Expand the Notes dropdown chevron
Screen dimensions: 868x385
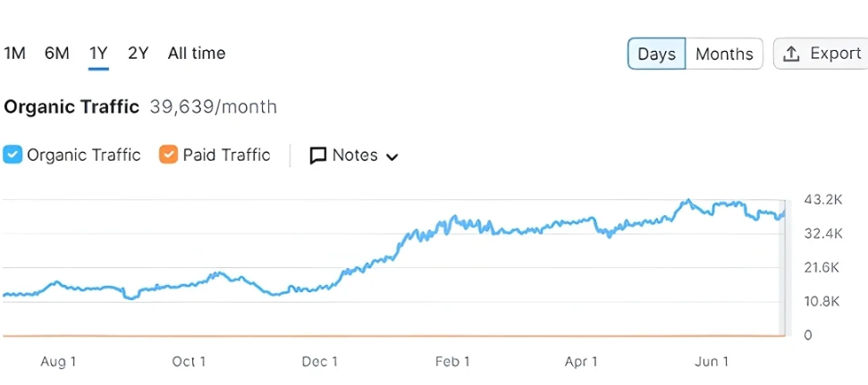pyautogui.click(x=392, y=156)
